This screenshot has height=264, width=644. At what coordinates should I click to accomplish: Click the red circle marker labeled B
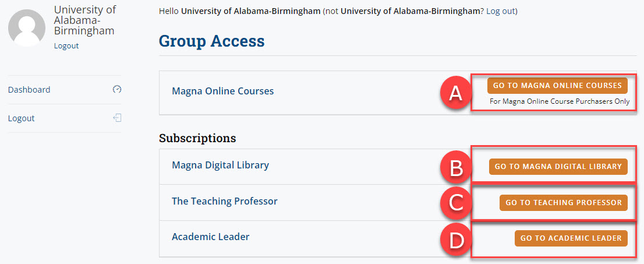point(456,167)
